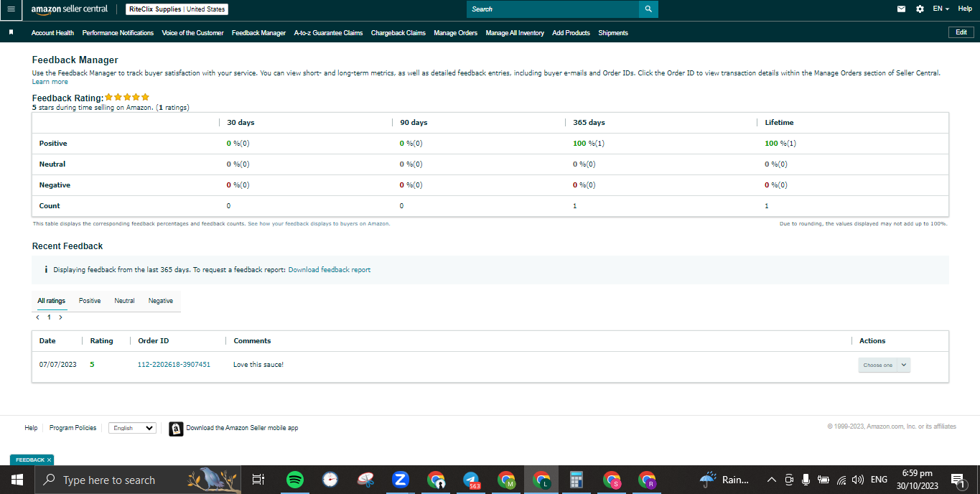Image resolution: width=980 pixels, height=494 pixels.
Task: Open Spotify from the taskbar
Action: pos(294,480)
